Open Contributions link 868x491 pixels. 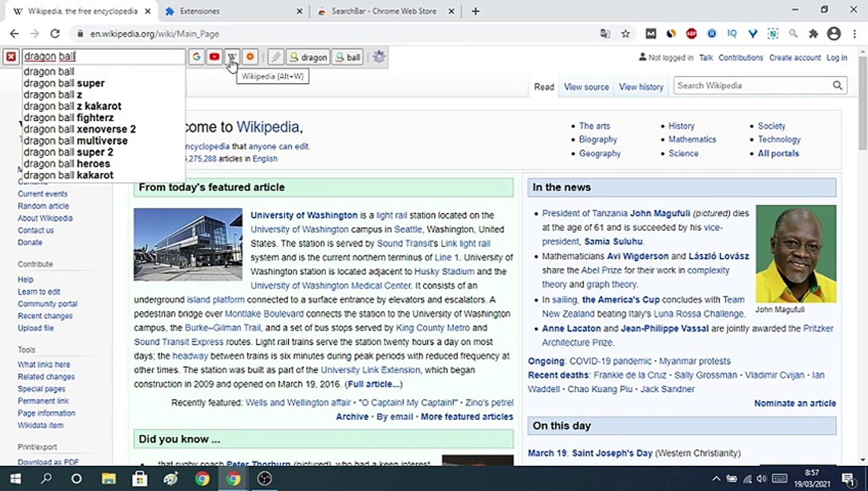pos(740,58)
